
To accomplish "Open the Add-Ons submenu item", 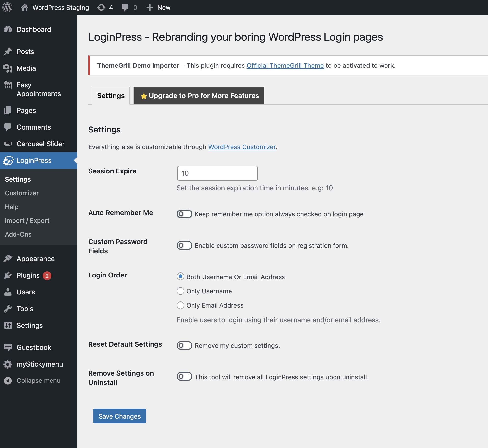I will coord(18,234).
